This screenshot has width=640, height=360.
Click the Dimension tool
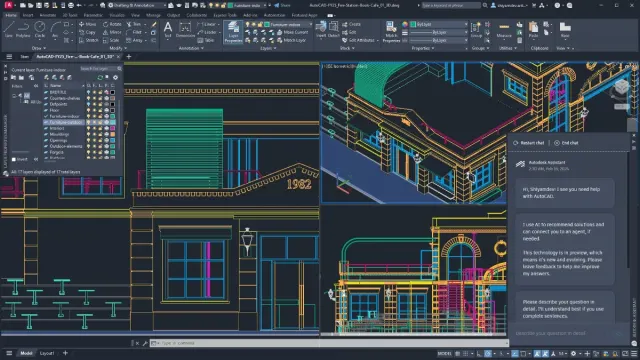(185, 30)
